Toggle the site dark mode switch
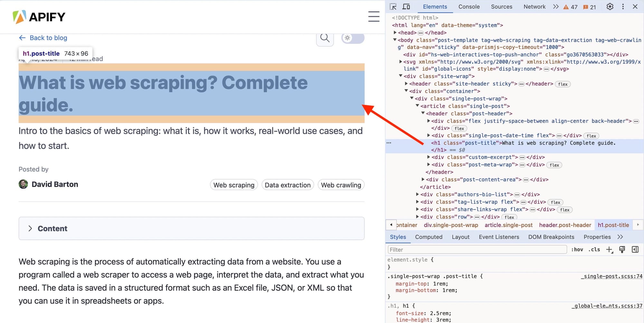This screenshot has height=323, width=644. [353, 38]
